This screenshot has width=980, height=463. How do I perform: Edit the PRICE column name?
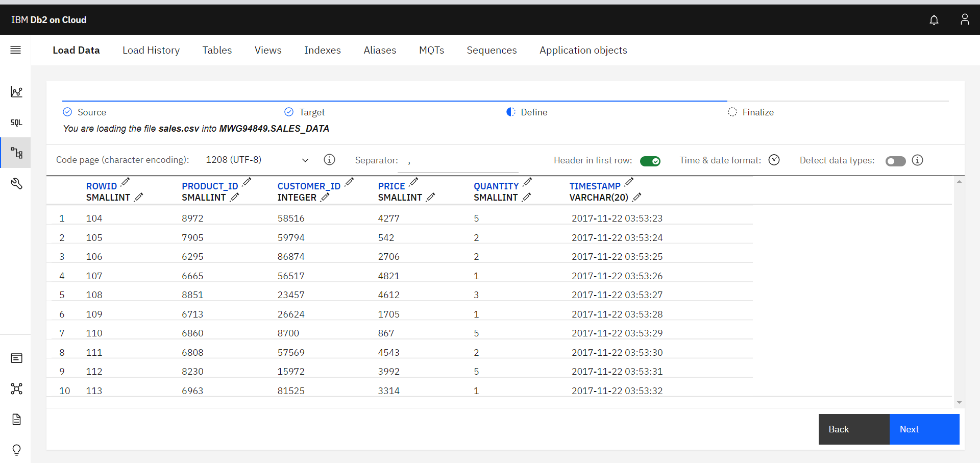click(x=414, y=182)
